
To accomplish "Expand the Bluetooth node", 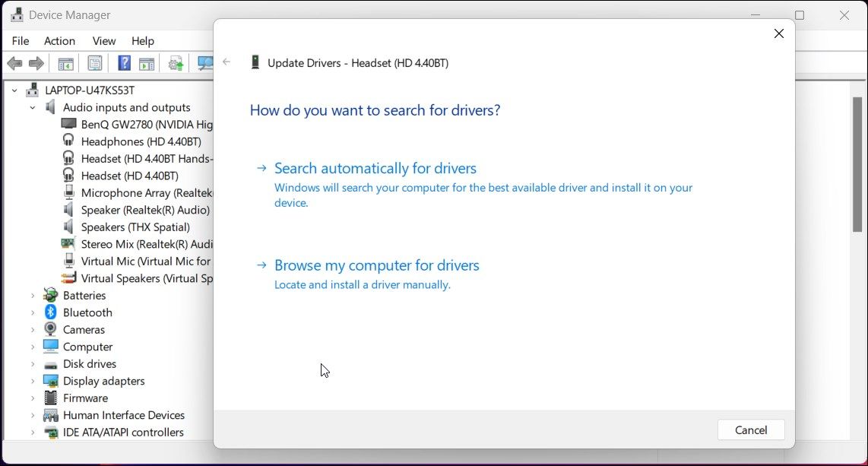I will click(33, 312).
